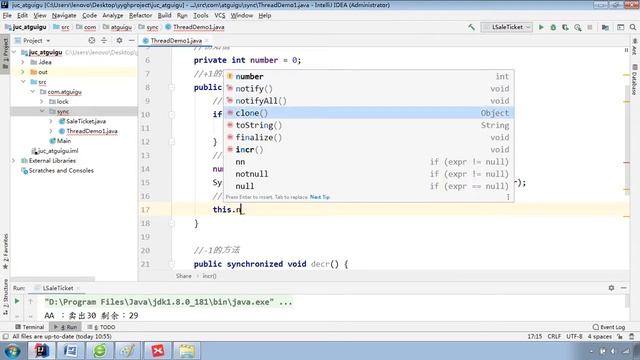Select incr() completion suggestion
Screen dimensions: 640x360
point(369,150)
